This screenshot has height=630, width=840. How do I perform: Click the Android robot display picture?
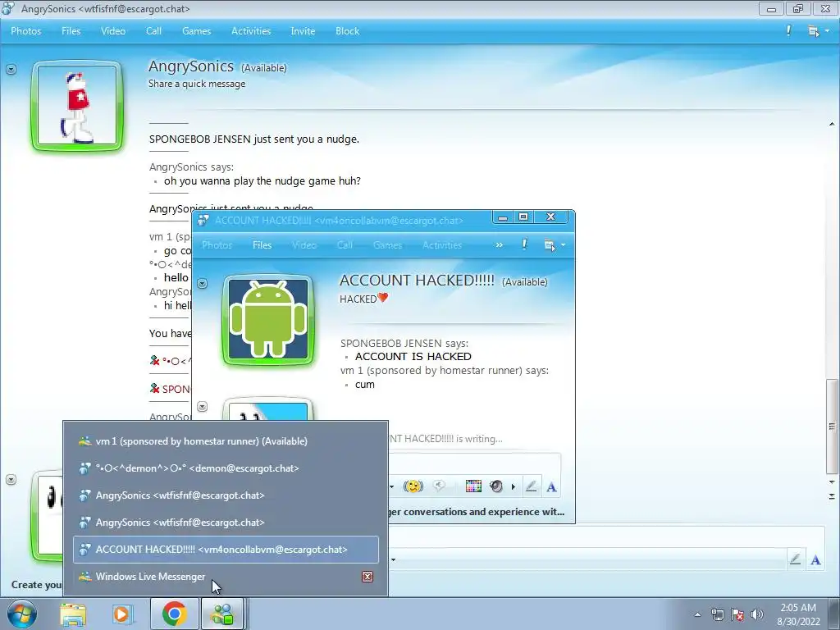(268, 320)
